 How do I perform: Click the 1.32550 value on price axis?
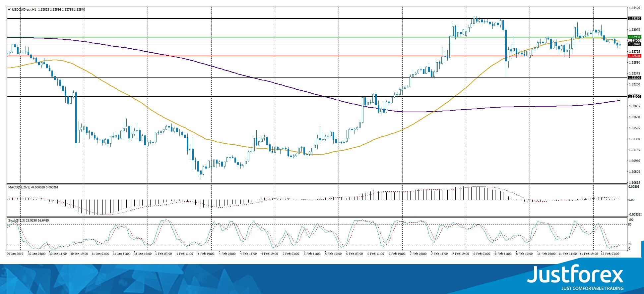tap(634, 62)
